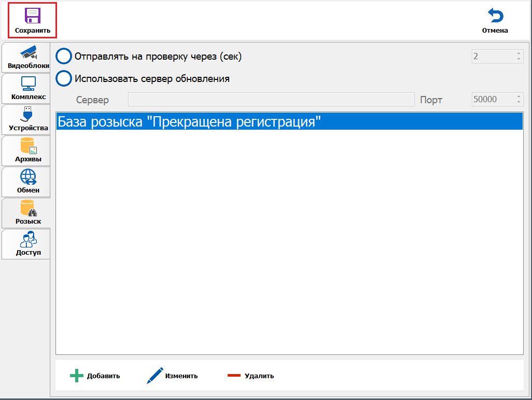Viewport: 532px width, 400px height.
Task: Switch to the Розыск tab
Action: click(x=27, y=213)
